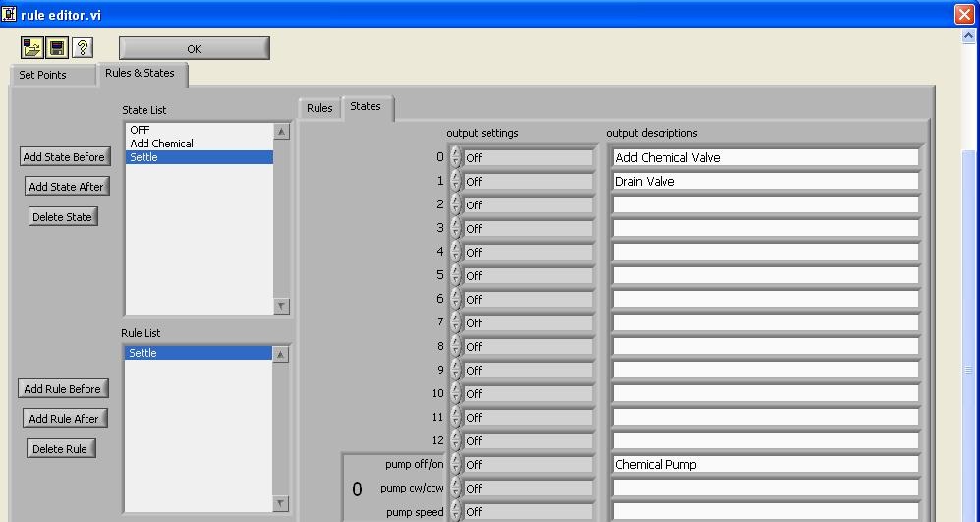Click window scrollbar up arrow

click(x=969, y=36)
